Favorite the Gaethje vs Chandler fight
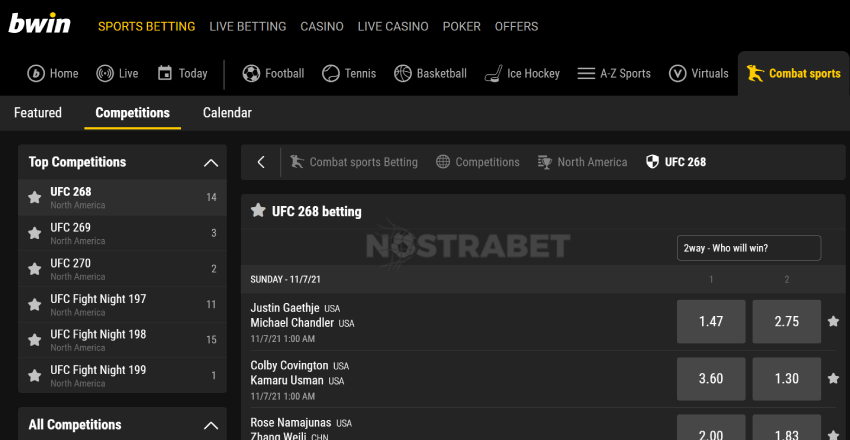 [x=833, y=321]
